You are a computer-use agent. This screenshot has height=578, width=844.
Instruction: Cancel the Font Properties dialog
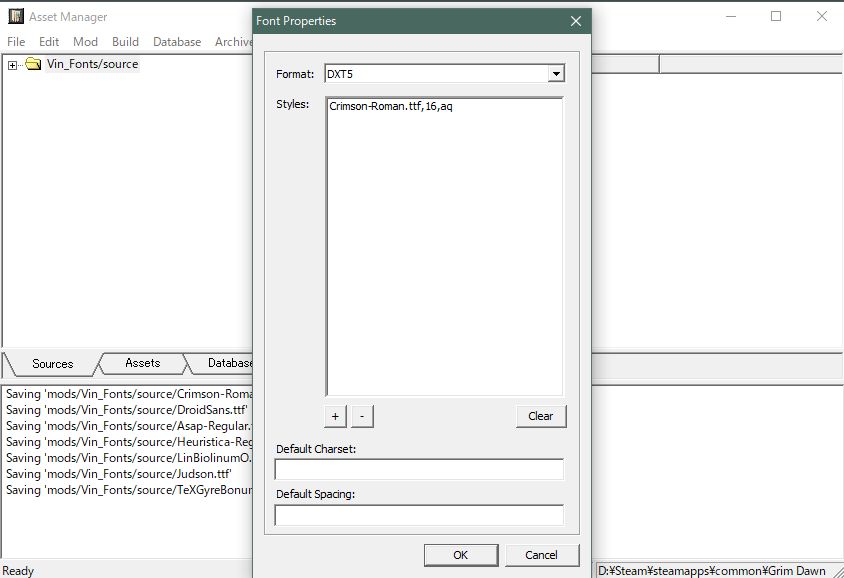pos(541,555)
